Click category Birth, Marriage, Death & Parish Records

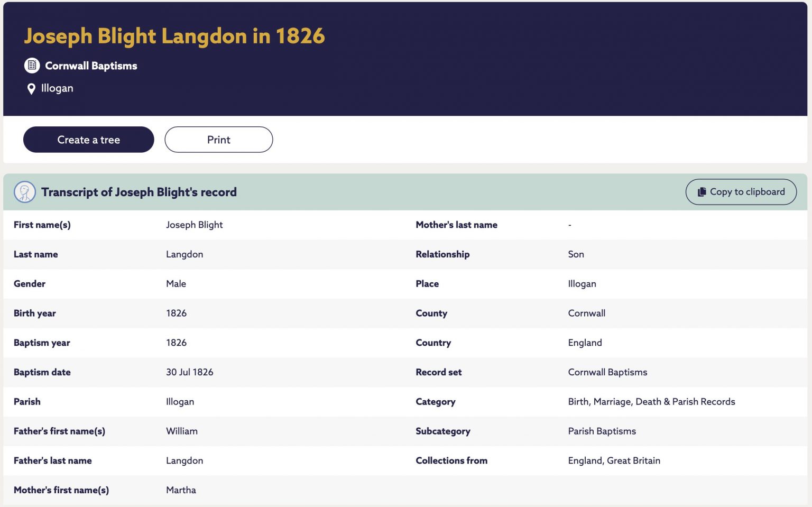point(651,402)
